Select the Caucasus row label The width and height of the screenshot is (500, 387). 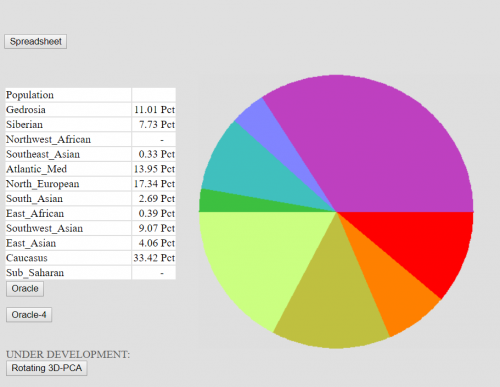27,258
